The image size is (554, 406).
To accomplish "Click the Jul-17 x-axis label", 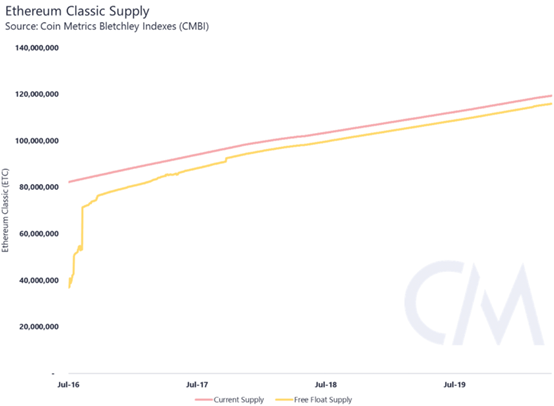I will [x=197, y=384].
